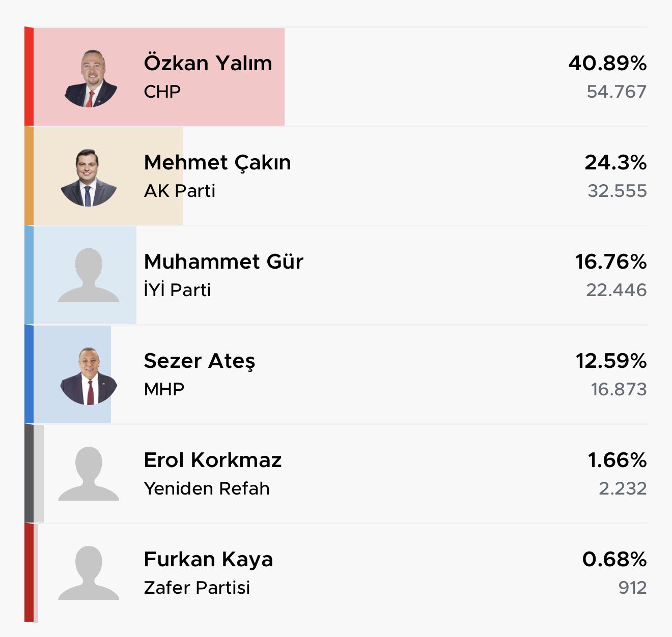Click the 40.89% vote percentage

point(607,63)
